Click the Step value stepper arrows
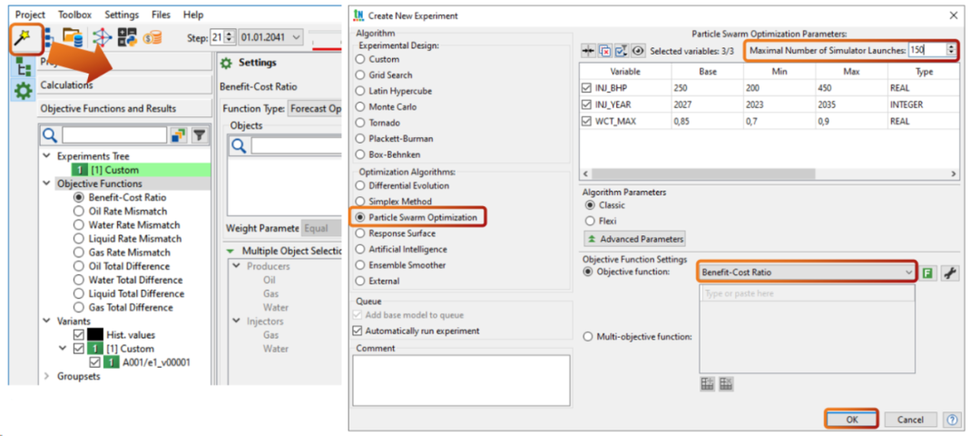 point(230,37)
